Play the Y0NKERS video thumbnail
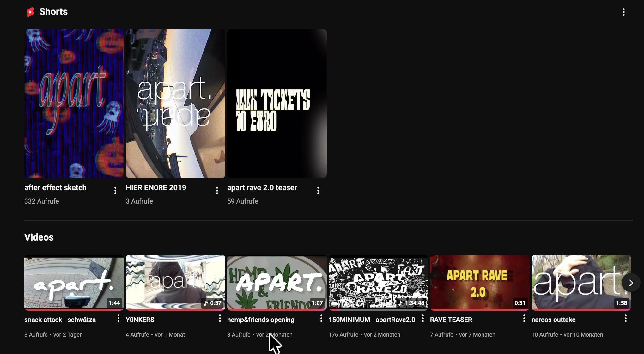This screenshot has width=644, height=354. (x=175, y=282)
